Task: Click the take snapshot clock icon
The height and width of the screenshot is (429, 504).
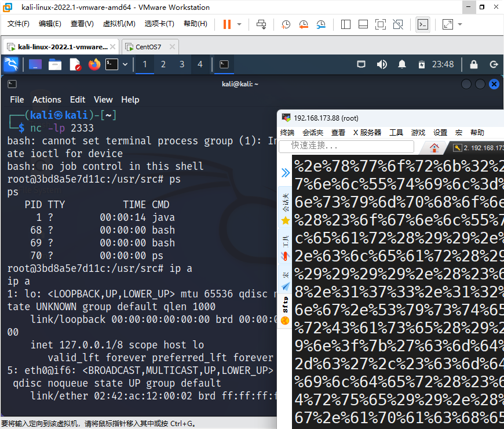Action: [286, 24]
